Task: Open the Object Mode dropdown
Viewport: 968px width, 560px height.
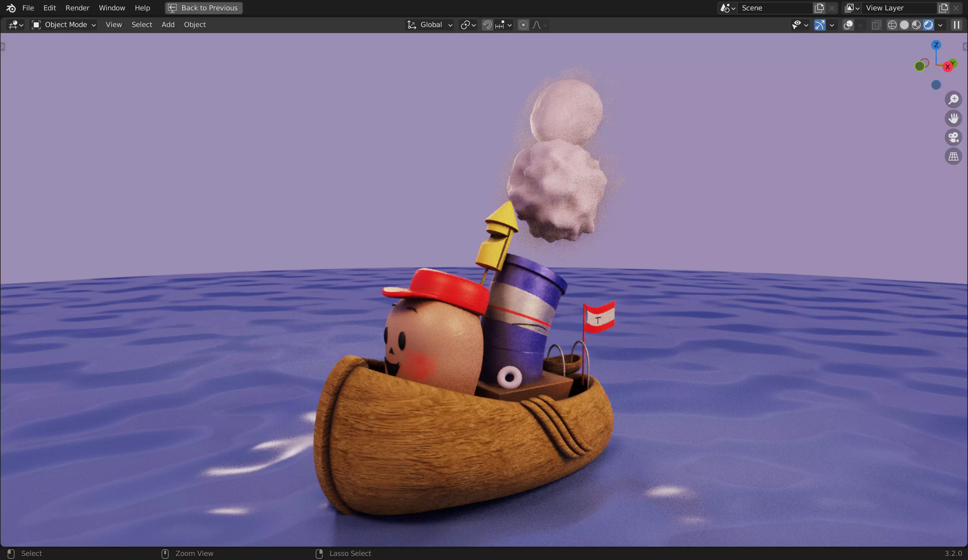Action: click(x=64, y=25)
